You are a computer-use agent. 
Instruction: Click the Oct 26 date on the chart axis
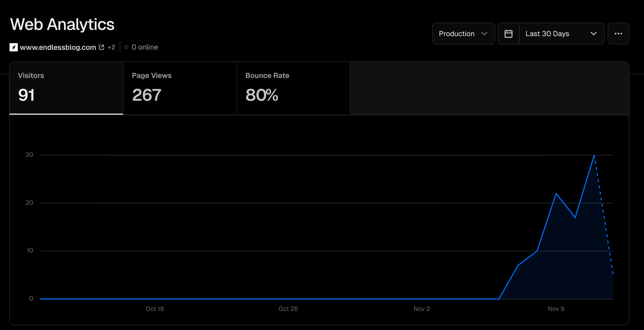point(288,309)
